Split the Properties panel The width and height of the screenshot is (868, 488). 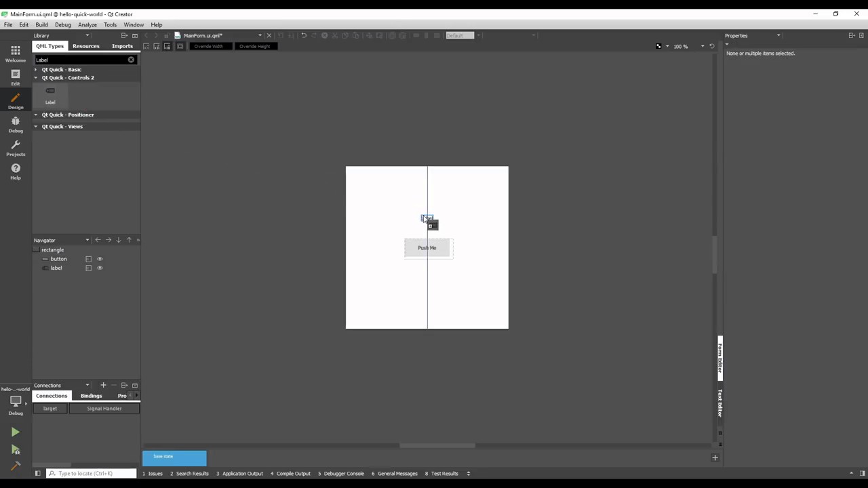[x=852, y=35]
